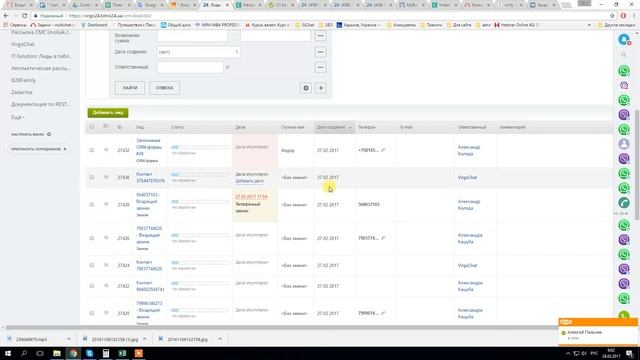Click the Ответственный filter input field
Viewport: 640px width, 360px height.
[x=190, y=67]
